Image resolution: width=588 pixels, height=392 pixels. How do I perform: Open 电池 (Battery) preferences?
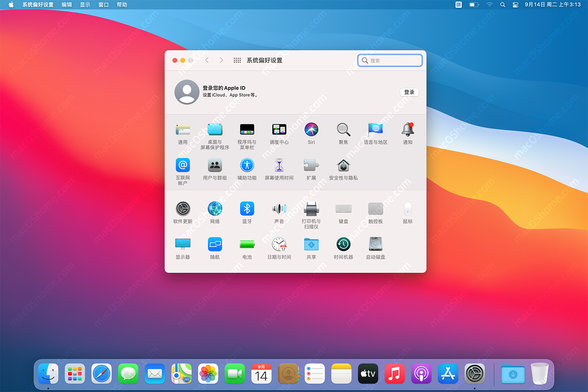pos(247,244)
